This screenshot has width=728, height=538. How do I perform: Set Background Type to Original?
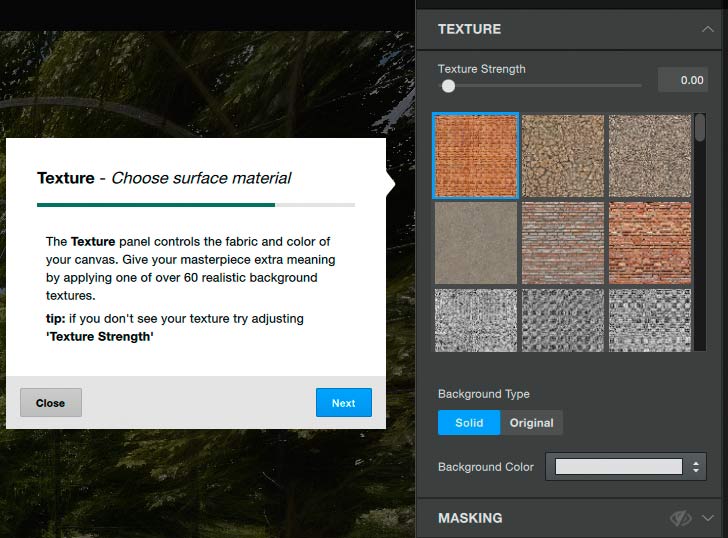(x=532, y=422)
